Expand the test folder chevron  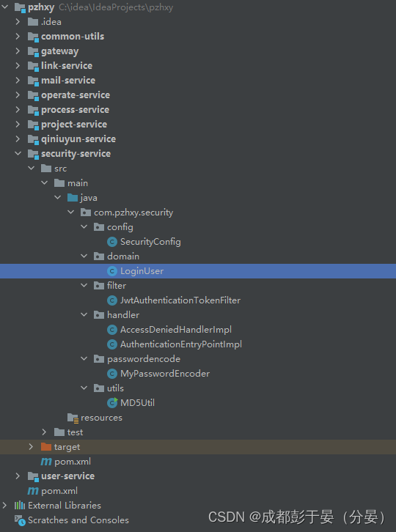(44, 432)
